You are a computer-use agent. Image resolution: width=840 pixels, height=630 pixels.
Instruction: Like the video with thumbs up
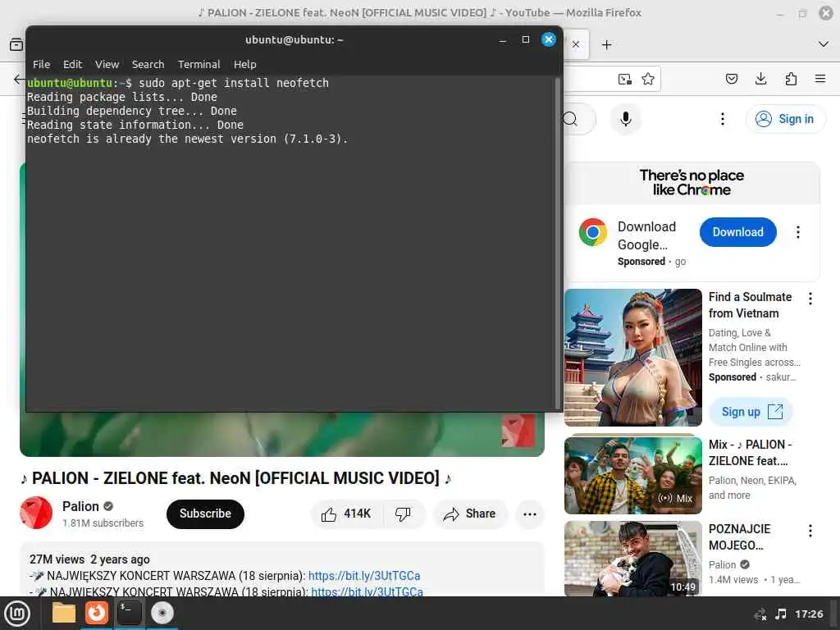coord(346,514)
